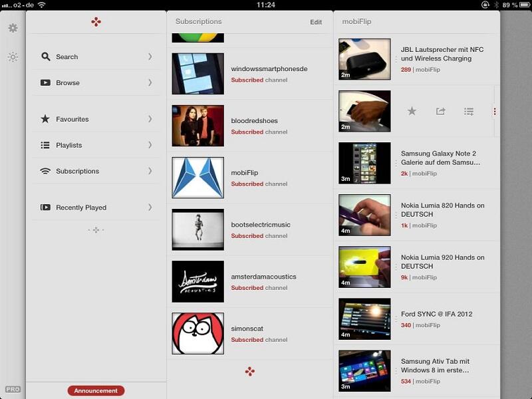Open settings gear in left strip

click(x=13, y=28)
